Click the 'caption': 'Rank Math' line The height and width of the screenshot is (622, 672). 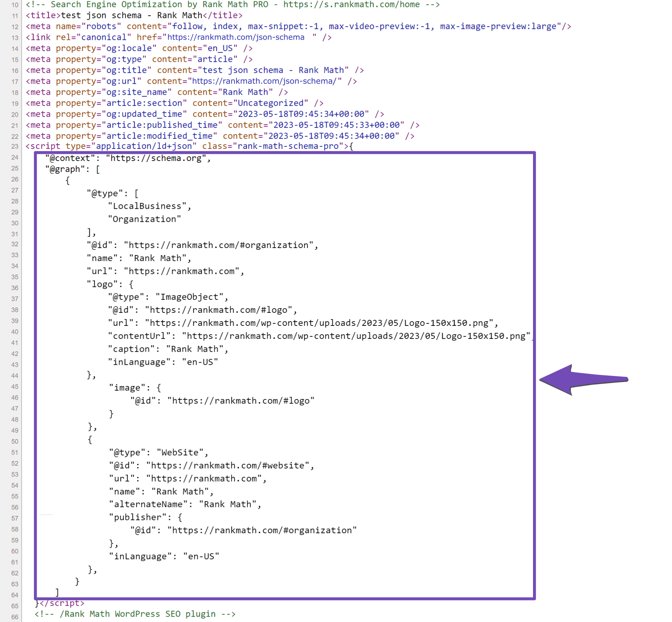tap(168, 349)
